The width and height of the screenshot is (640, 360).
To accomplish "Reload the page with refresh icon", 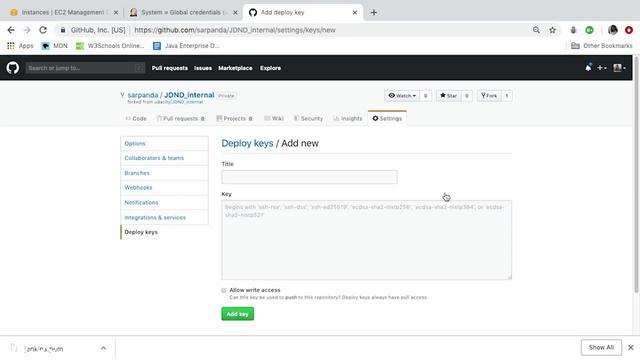I will pyautogui.click(x=43, y=30).
